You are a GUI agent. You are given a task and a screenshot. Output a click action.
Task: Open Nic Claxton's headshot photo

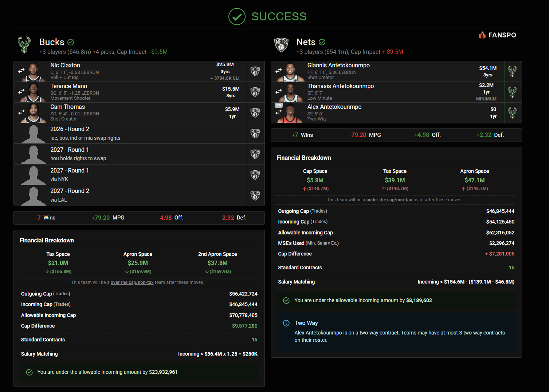34,72
